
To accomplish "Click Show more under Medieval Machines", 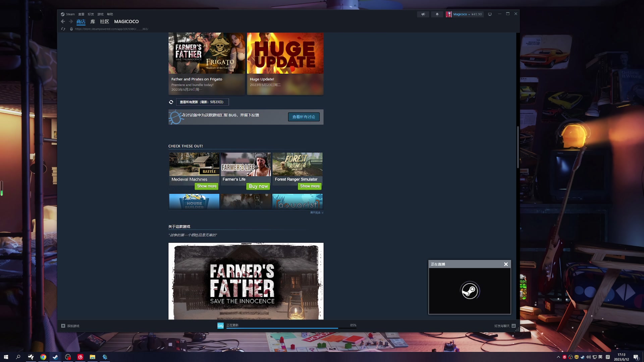I will click(206, 186).
